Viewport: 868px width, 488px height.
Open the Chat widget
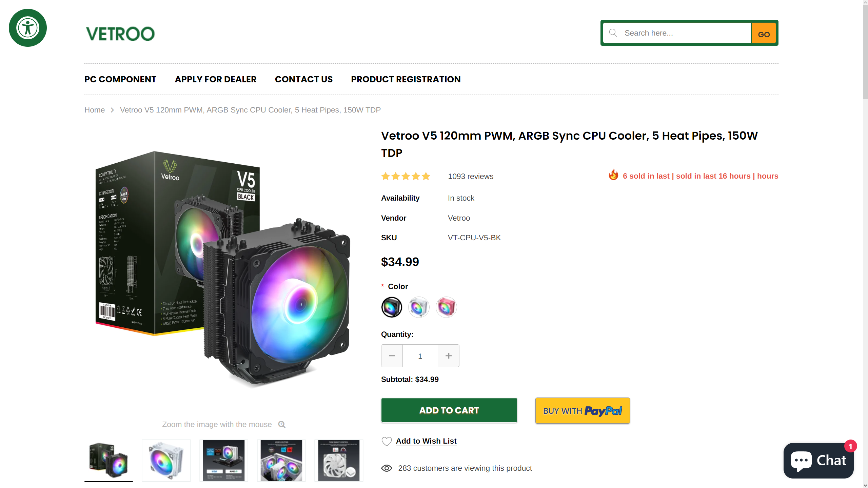(x=818, y=461)
